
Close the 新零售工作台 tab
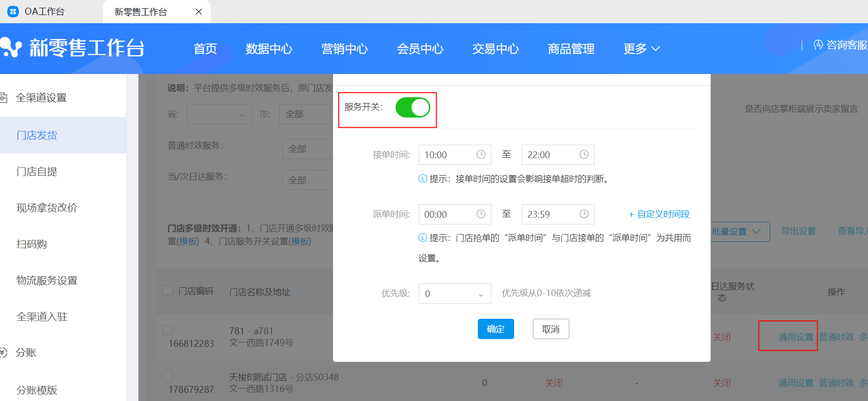198,12
